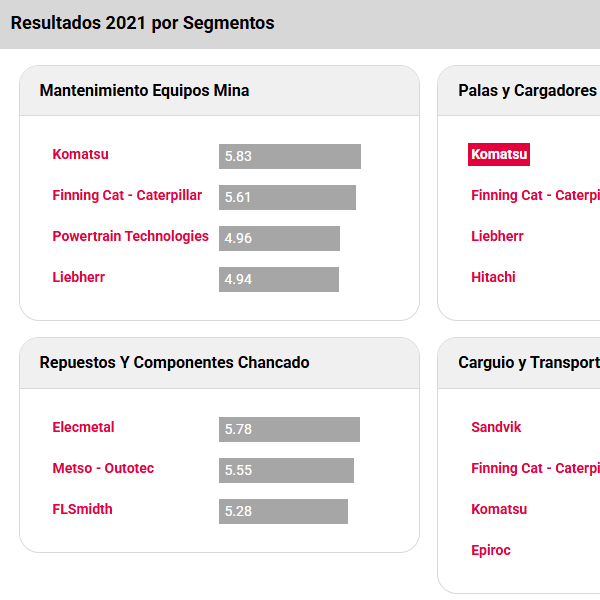Click the Repuestos Y Componentes Chancado header
Screen dimensions: 600x600
pyautogui.click(x=174, y=363)
